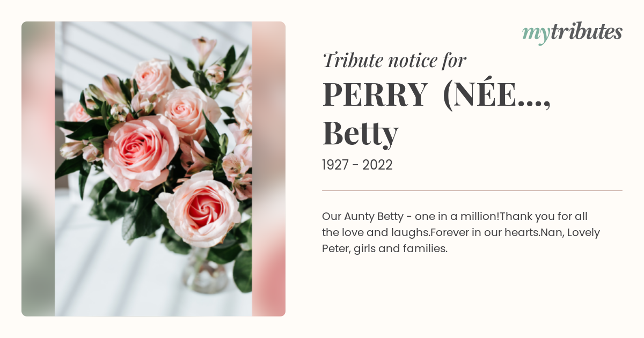
Task: Click the 1927 - 2022 dates
Action: tap(357, 165)
